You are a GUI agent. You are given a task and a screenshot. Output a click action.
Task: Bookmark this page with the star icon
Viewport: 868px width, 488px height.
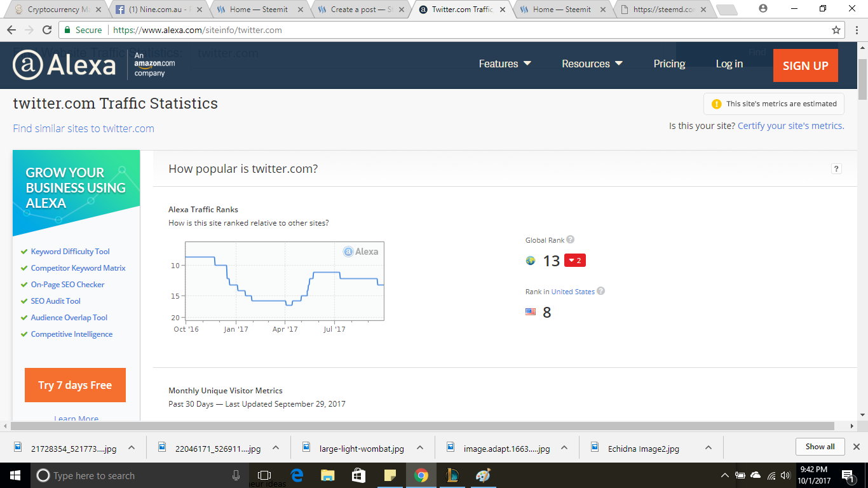[836, 30]
